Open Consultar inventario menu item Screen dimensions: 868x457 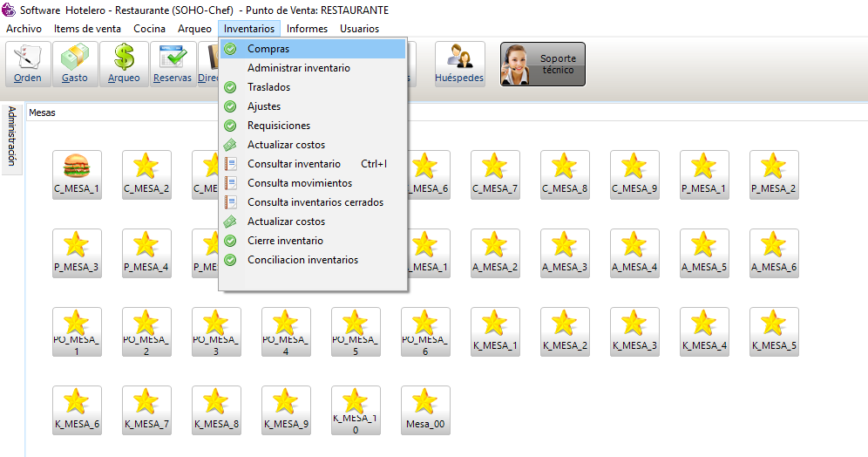(x=294, y=164)
